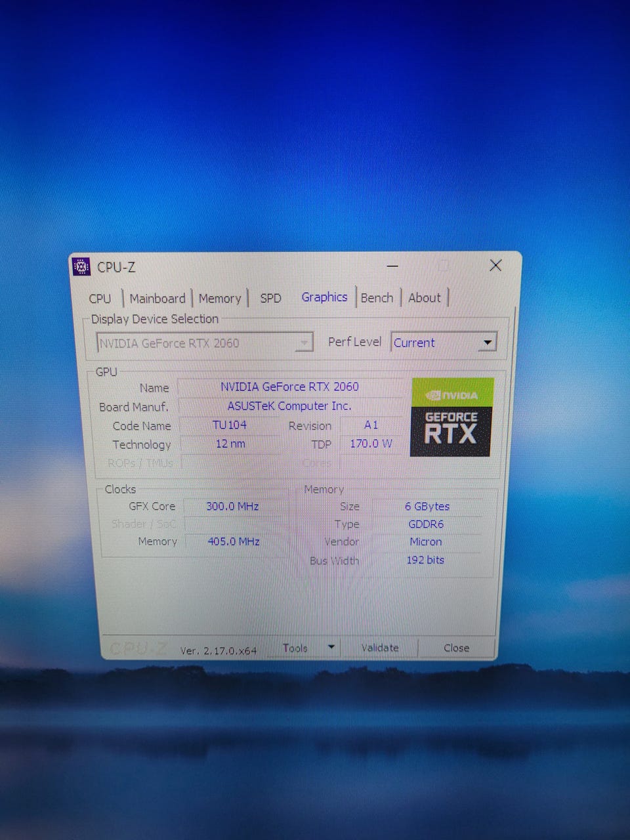The height and width of the screenshot is (840, 630).
Task: Click the memory size 6 GBytes value
Action: pos(427,506)
